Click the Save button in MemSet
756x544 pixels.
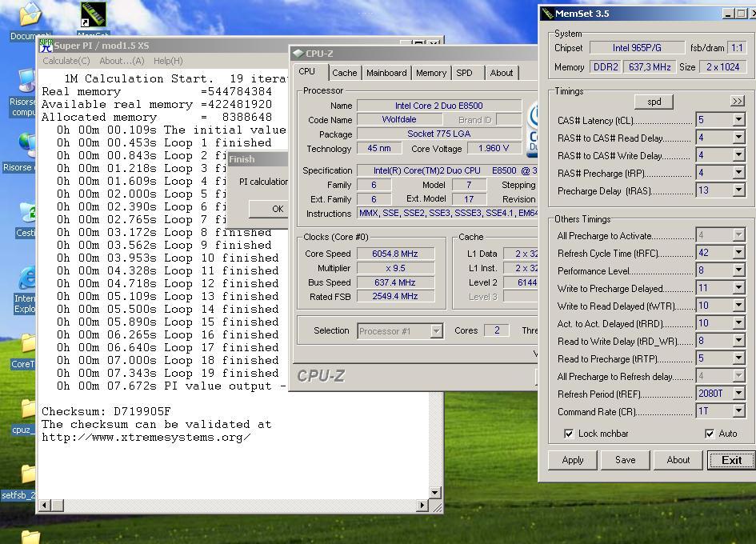tap(626, 460)
